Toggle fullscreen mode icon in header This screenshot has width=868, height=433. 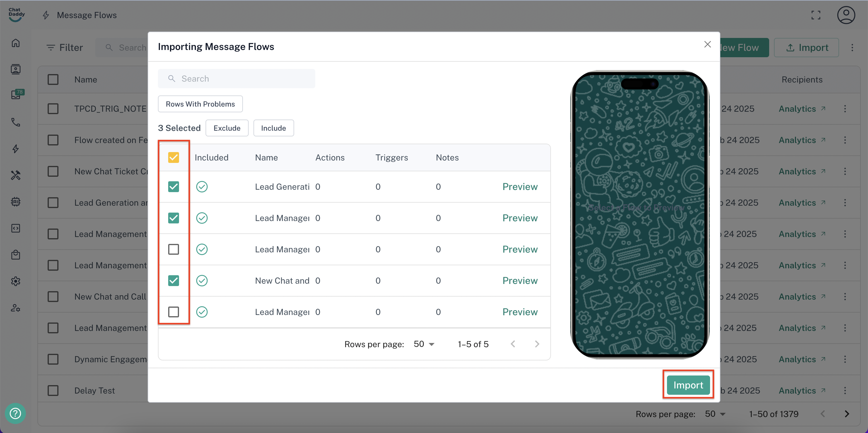pos(816,15)
